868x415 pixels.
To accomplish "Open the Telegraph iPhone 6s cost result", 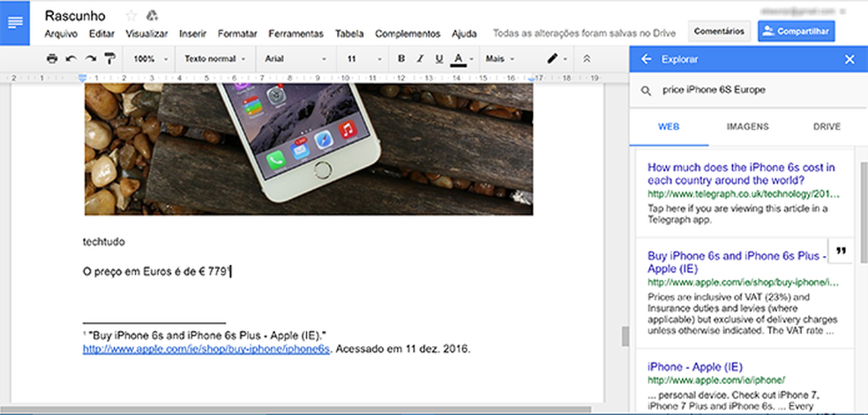I will (741, 174).
